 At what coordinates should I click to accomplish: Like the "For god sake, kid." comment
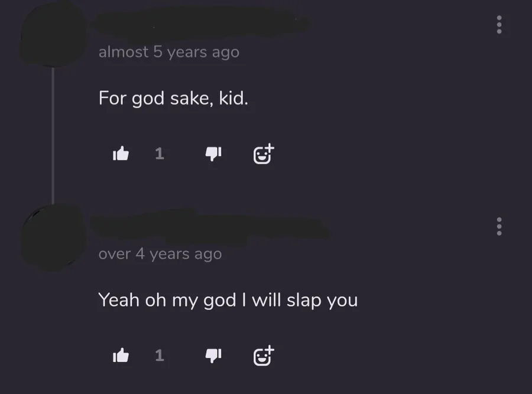coord(121,154)
